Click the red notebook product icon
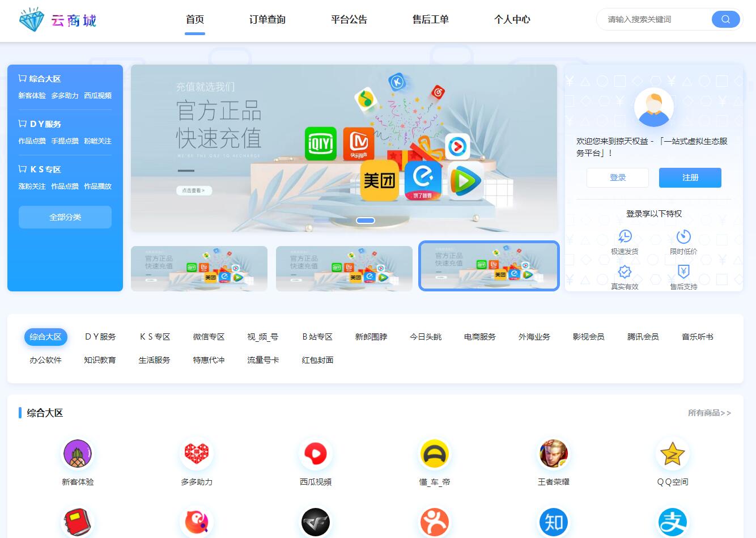The width and height of the screenshot is (756, 538). point(78,522)
